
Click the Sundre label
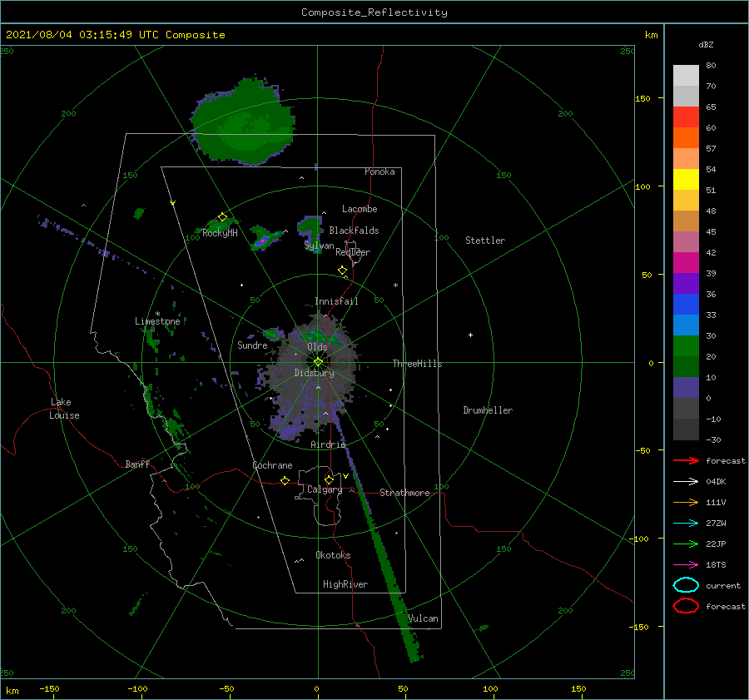(x=252, y=345)
